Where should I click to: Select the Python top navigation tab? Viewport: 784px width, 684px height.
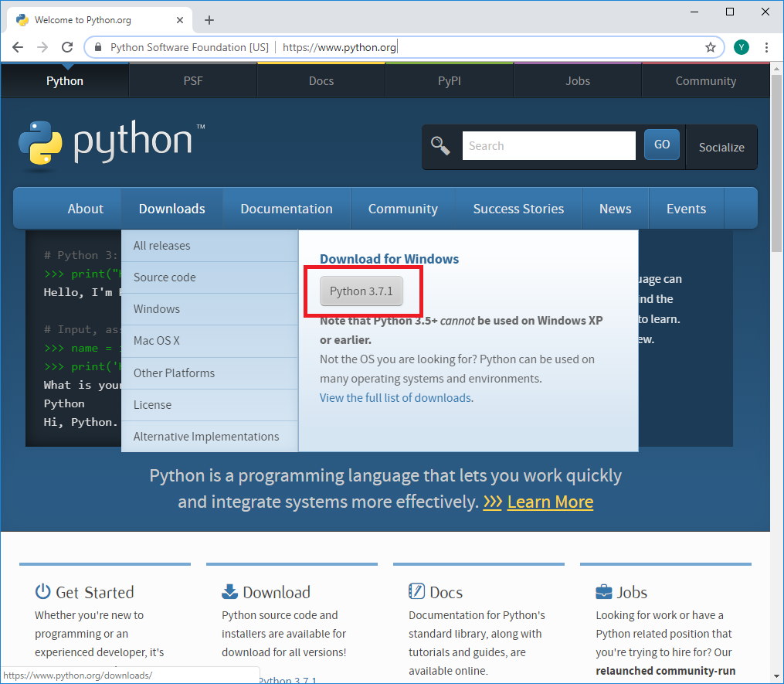pos(65,81)
